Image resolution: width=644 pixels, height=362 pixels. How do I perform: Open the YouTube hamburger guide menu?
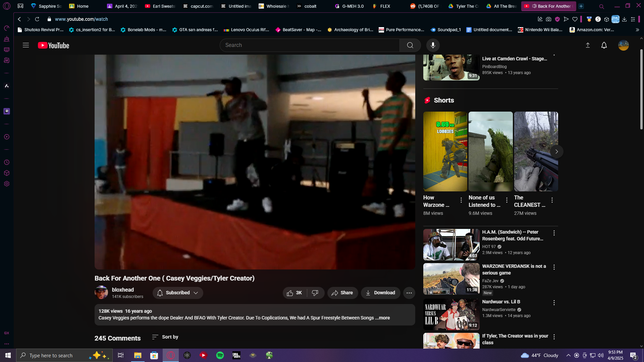click(x=26, y=45)
